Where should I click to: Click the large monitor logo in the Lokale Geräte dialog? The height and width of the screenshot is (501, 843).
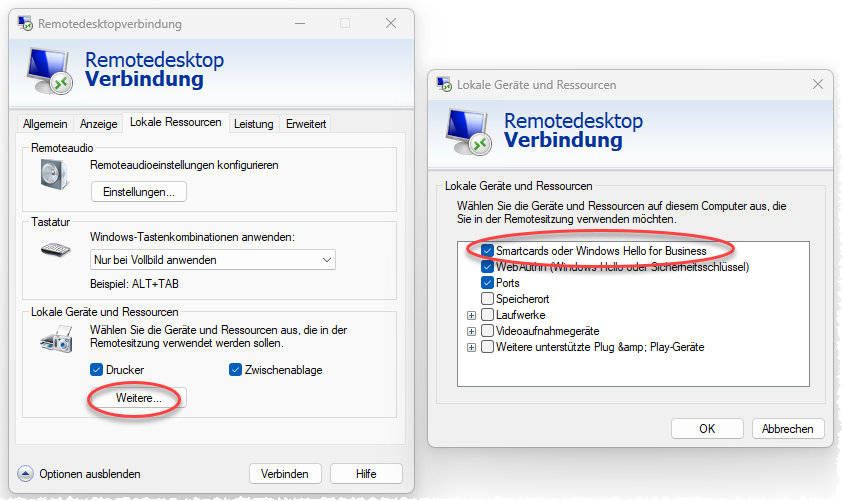tap(469, 132)
